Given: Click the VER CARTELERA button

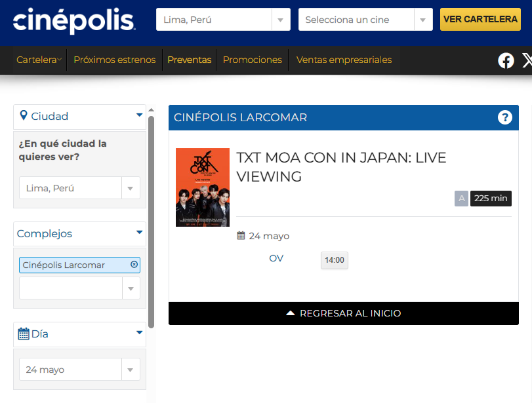Looking at the screenshot, I should [480, 19].
